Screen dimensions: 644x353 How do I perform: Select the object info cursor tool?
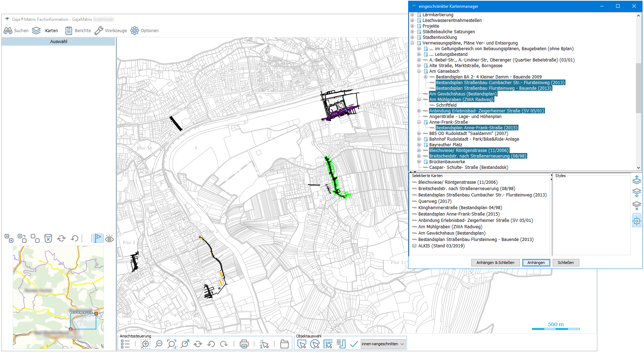point(264,344)
